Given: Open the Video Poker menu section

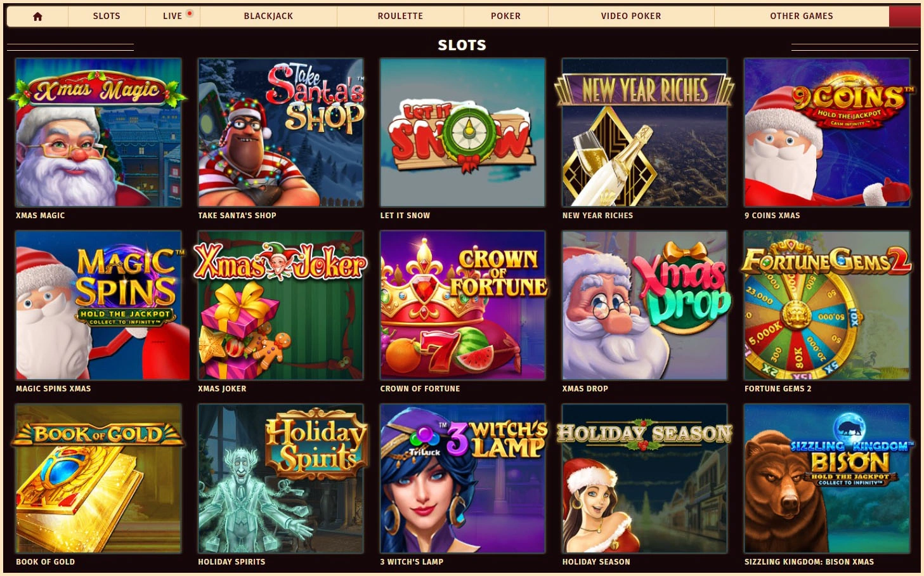Looking at the screenshot, I should (x=631, y=16).
